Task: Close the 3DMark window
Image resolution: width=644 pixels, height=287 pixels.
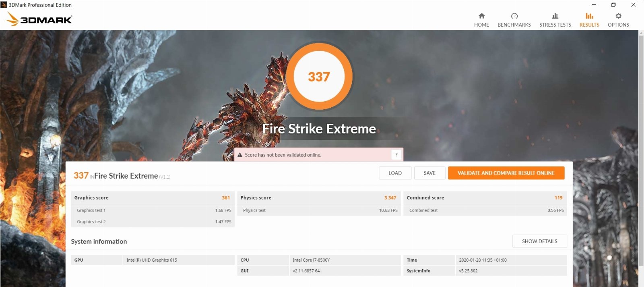Action: pyautogui.click(x=633, y=5)
